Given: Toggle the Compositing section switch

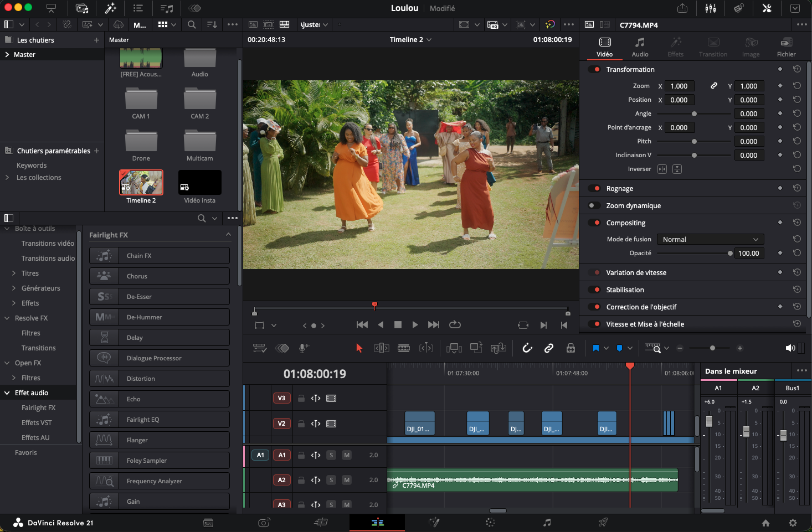Looking at the screenshot, I should [x=594, y=223].
